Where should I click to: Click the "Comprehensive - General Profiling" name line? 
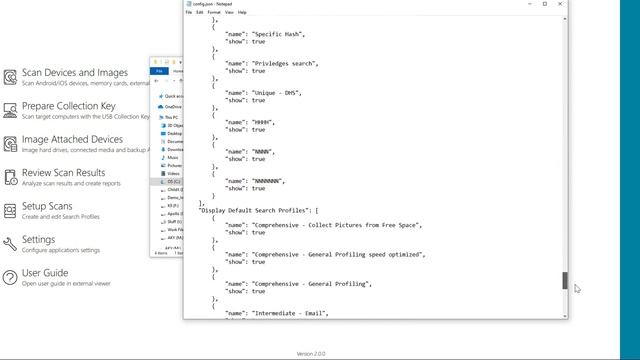coord(298,284)
